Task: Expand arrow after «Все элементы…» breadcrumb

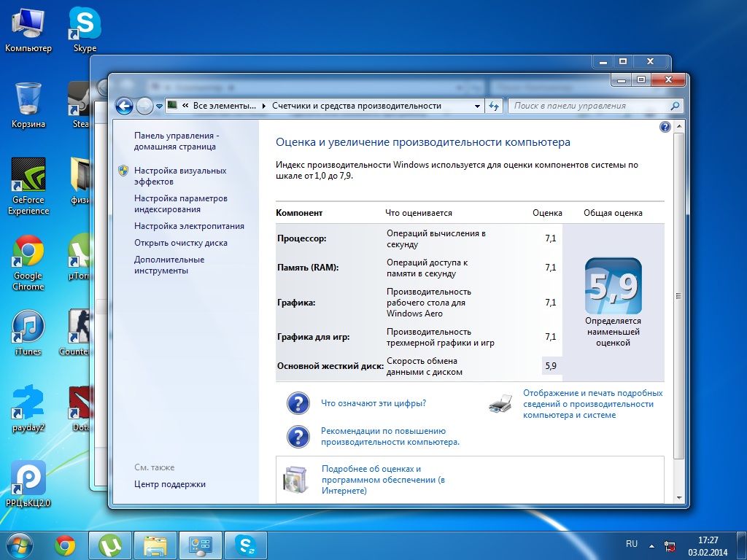Action: tap(264, 106)
